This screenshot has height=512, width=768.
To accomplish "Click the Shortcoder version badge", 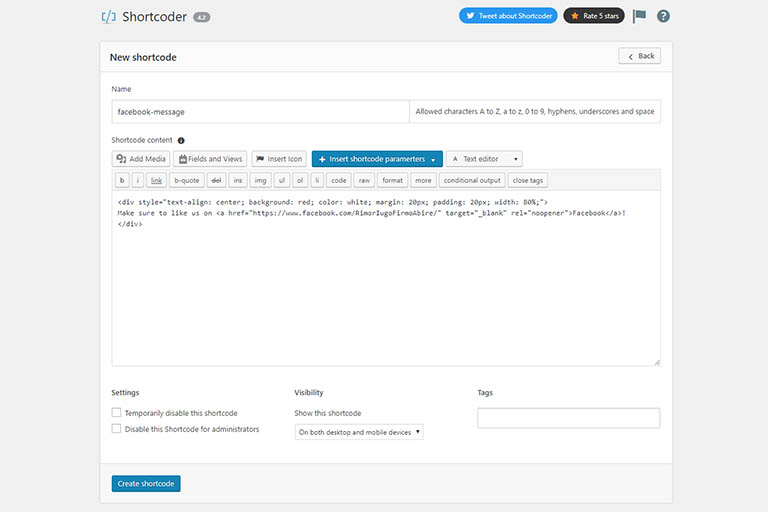I will 201,17.
